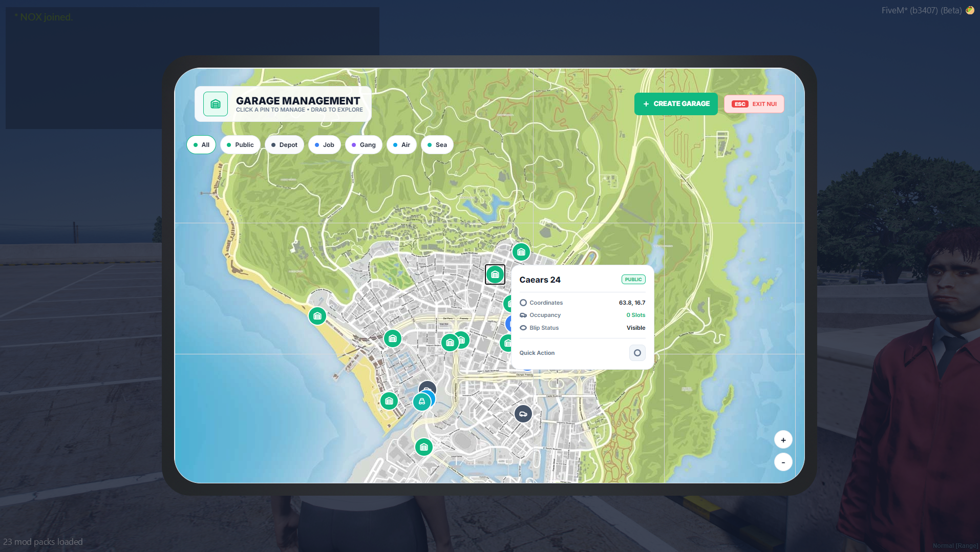Filter map by Public garages
Image resolution: width=980 pixels, height=552 pixels.
coord(240,145)
